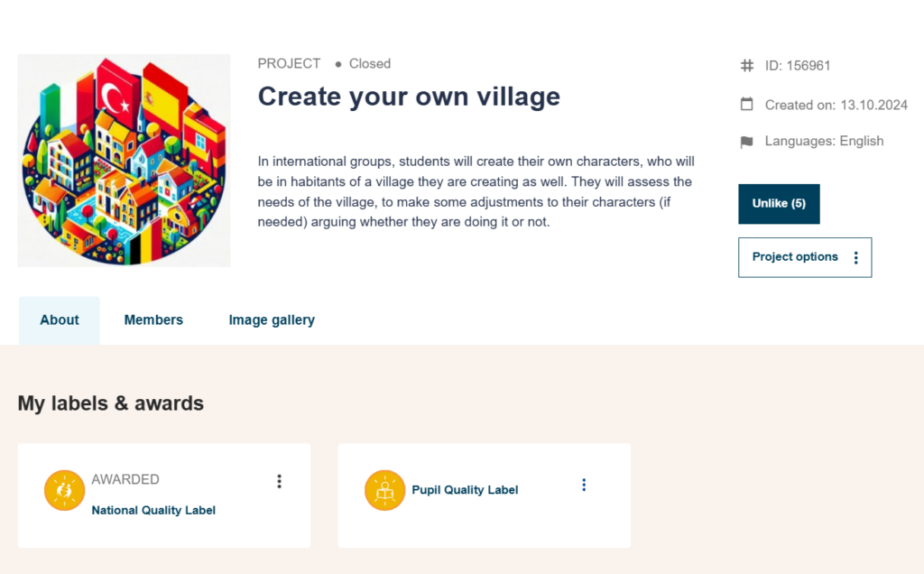Open the Pupil Quality Label three-dot menu
This screenshot has height=574, width=924.
point(584,485)
